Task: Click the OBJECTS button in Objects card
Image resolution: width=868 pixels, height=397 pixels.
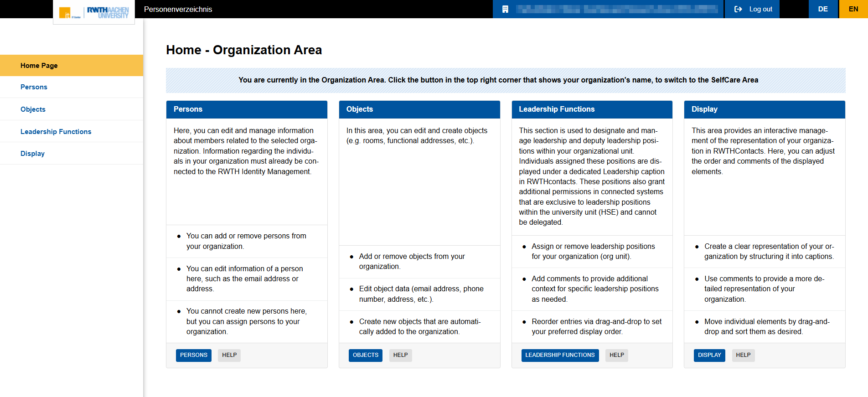Action: 366,355
